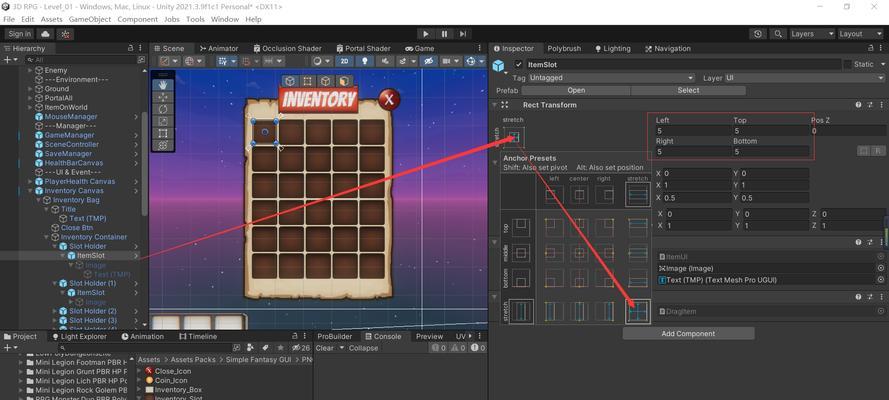Click the ProBuilder edge selection mode icon
The width and height of the screenshot is (889, 400).
325,81
